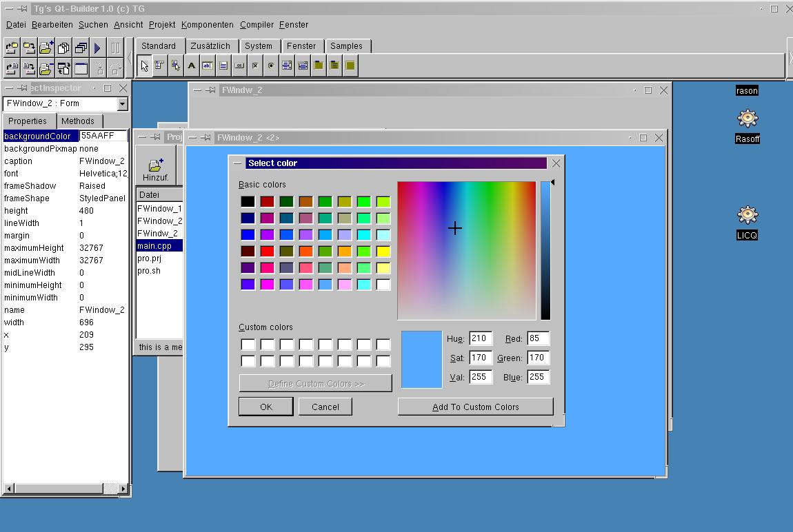793x532 pixels.
Task: Collapse the toolbar using the left handle arrow
Action: 130,57
